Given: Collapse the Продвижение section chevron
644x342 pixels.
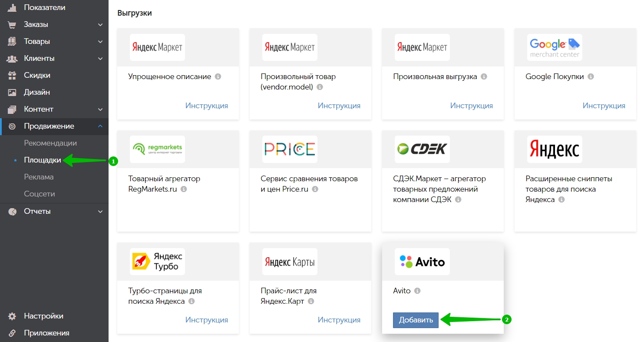Looking at the screenshot, I should (x=100, y=126).
